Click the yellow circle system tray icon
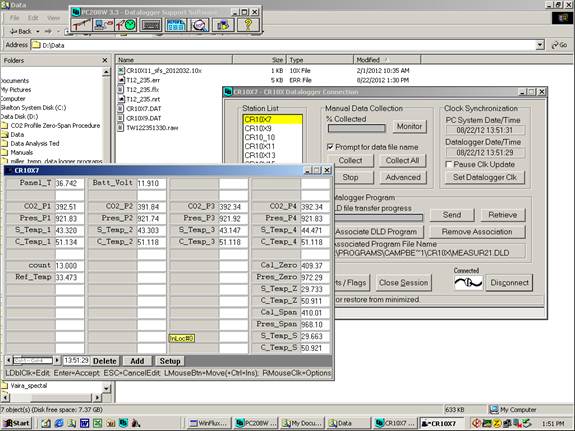Viewport: 575px width, 431px height. coord(497,423)
